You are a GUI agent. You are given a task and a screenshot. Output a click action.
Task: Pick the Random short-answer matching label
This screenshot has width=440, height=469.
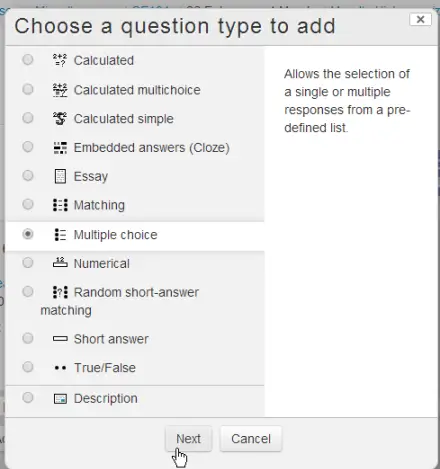pyautogui.click(x=119, y=301)
